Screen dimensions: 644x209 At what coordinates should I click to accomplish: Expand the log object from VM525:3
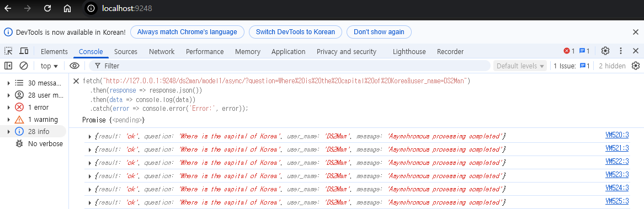tap(90, 203)
